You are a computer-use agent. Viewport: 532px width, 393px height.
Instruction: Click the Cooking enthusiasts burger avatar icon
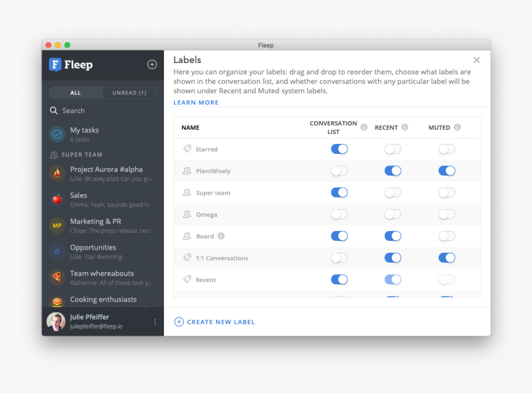click(x=57, y=303)
